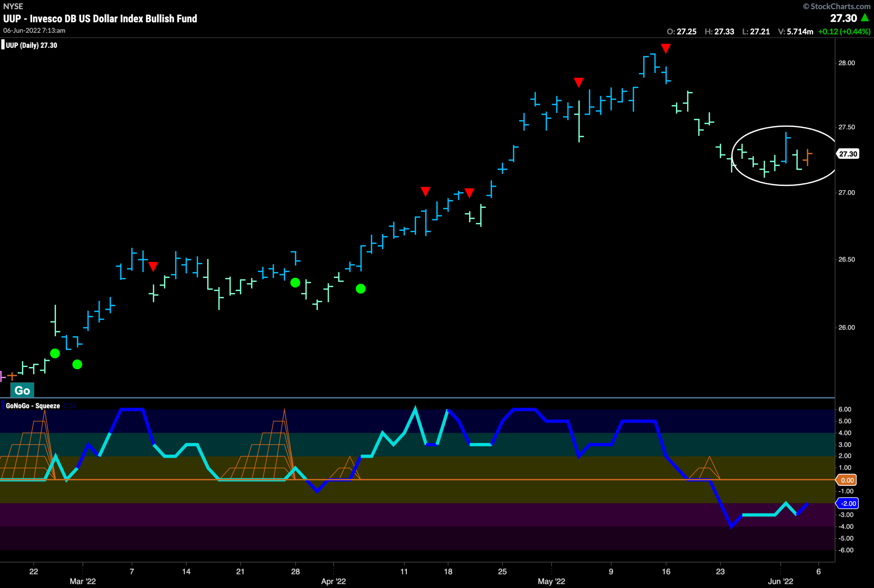
Task: Click the StockCharts.com watermark link
Action: (x=836, y=6)
